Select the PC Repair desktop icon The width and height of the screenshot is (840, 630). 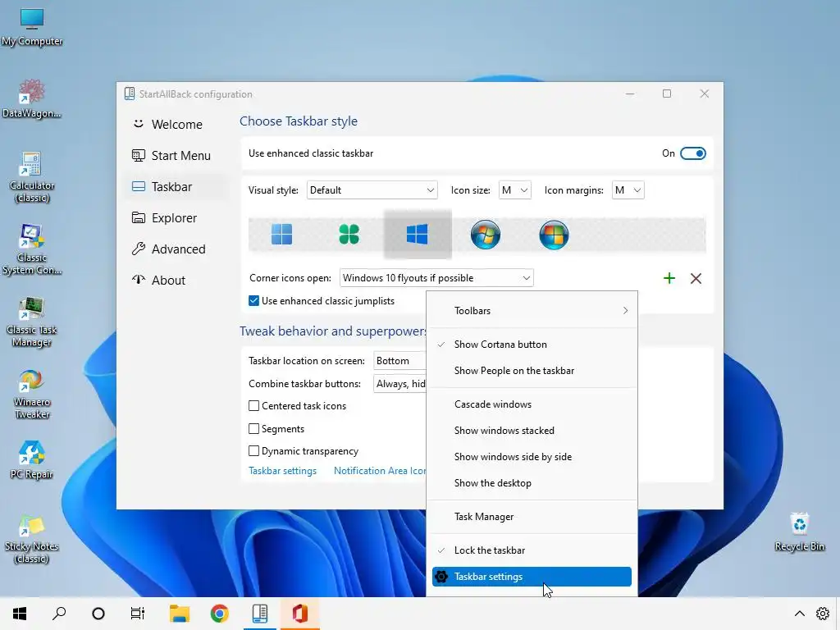[32, 459]
